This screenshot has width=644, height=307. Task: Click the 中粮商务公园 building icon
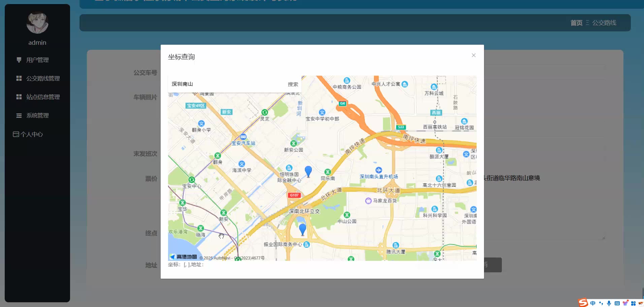coord(347,80)
